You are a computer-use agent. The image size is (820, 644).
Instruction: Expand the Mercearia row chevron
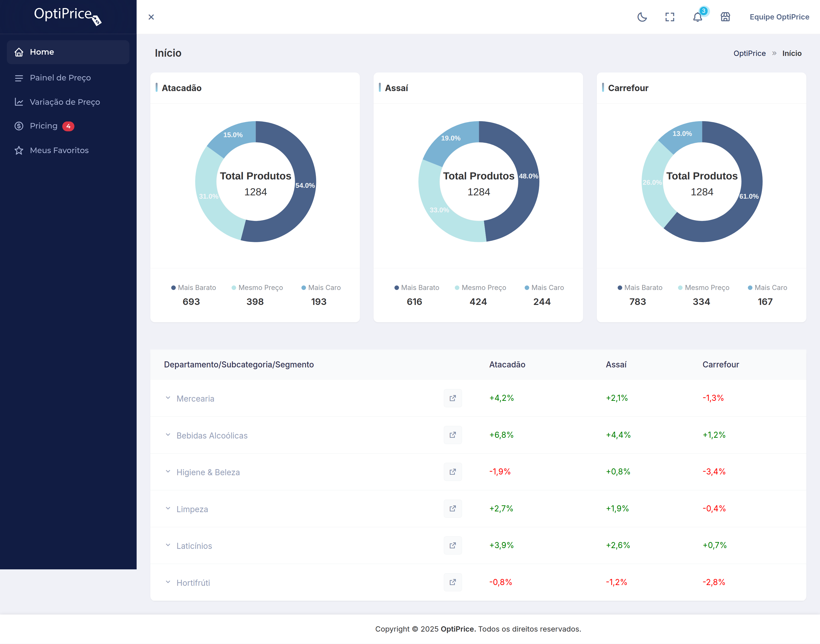pyautogui.click(x=168, y=398)
